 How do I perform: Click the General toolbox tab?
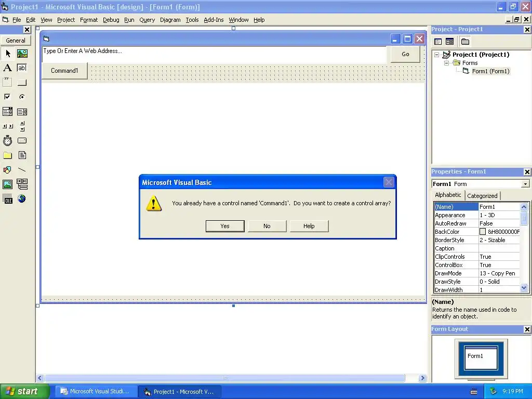[16, 41]
